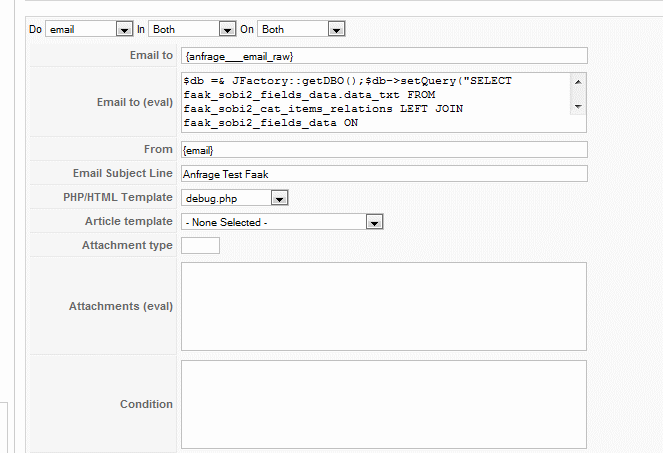The height and width of the screenshot is (453, 663).
Task: Focus the Email Subject Line field
Action: [x=384, y=174]
